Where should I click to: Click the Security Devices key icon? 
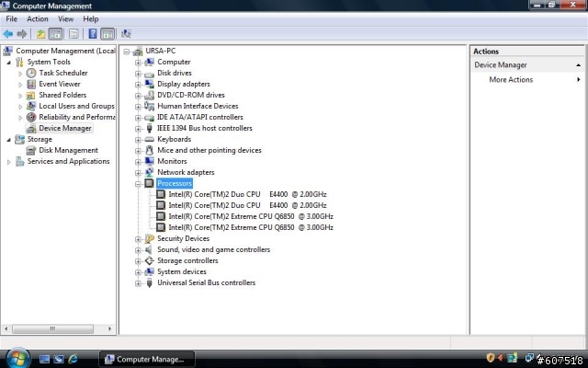point(149,238)
